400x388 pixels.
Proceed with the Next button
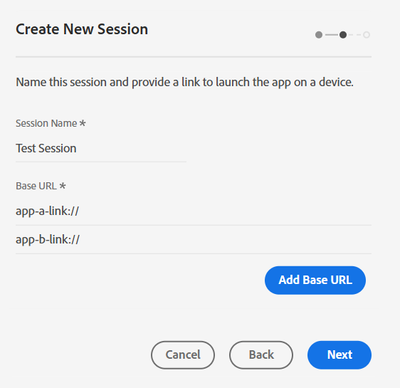pyautogui.click(x=339, y=355)
